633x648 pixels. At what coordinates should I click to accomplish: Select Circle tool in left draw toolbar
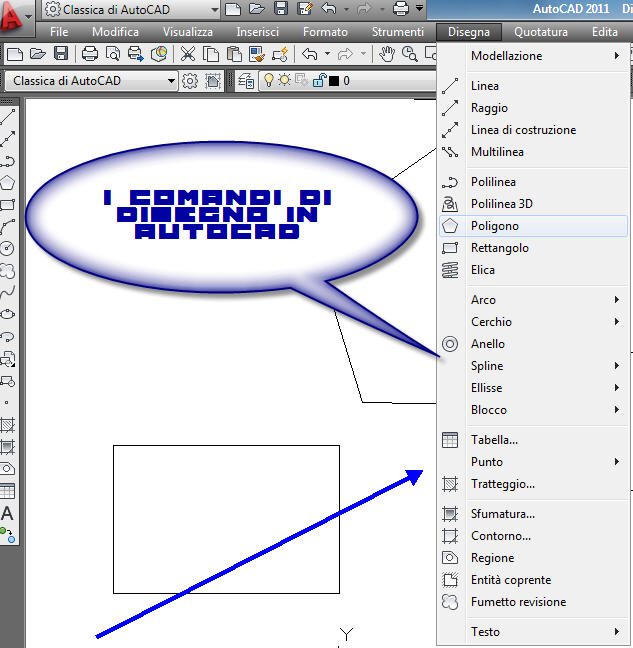coord(7,248)
